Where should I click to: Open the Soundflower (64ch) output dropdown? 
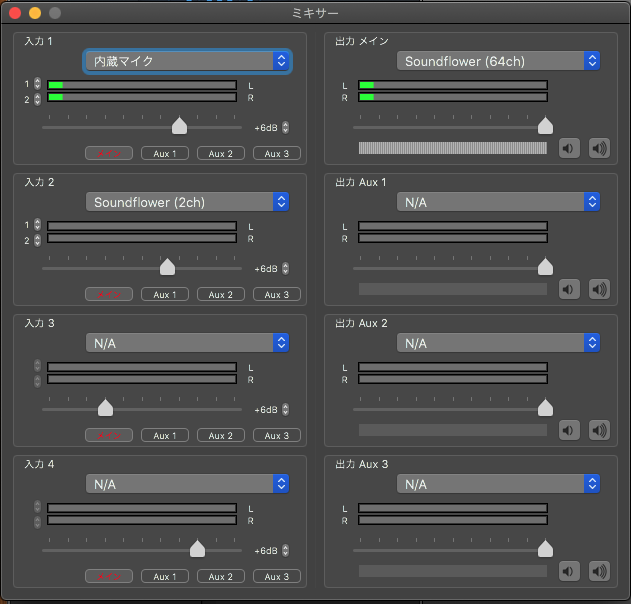tap(498, 62)
